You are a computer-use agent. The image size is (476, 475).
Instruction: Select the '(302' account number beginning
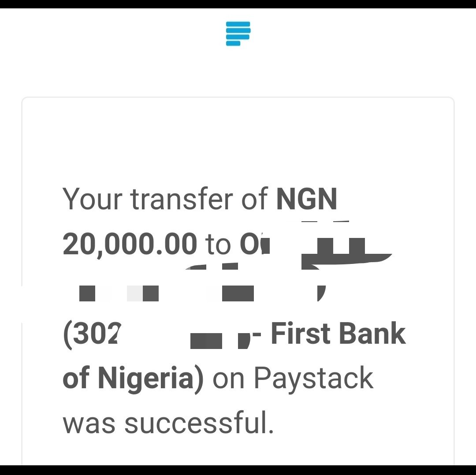click(x=92, y=335)
